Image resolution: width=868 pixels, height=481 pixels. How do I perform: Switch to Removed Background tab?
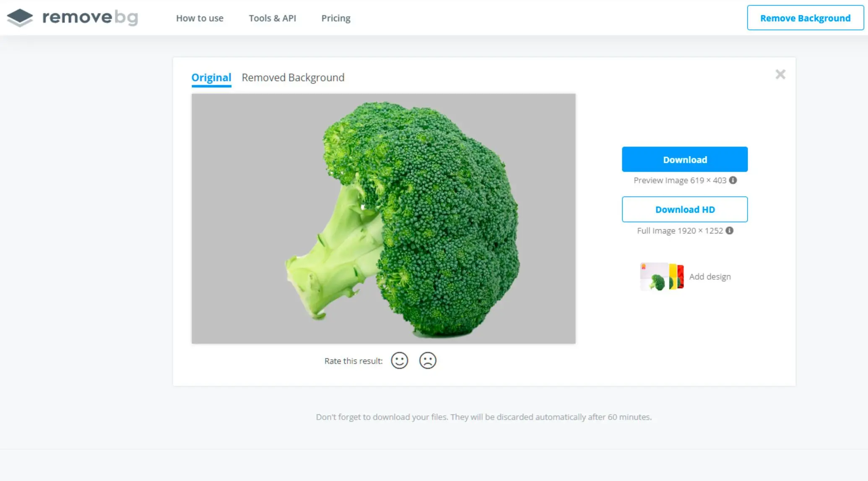(293, 78)
